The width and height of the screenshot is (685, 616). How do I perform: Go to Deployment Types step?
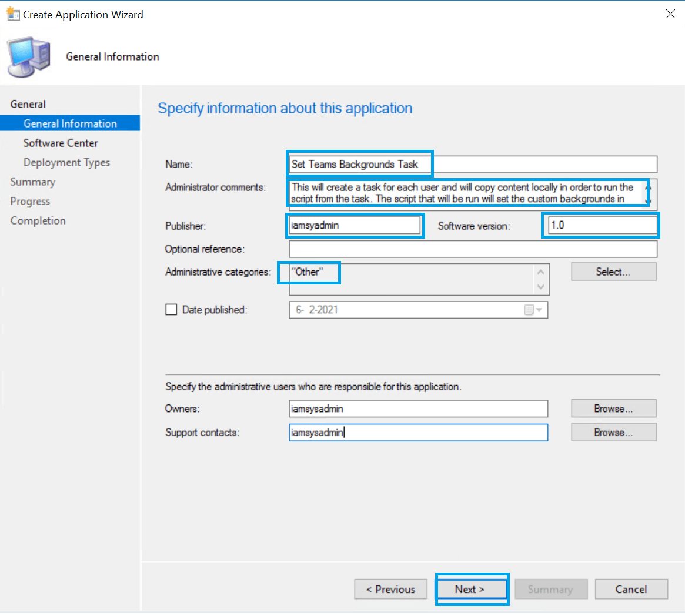point(67,162)
